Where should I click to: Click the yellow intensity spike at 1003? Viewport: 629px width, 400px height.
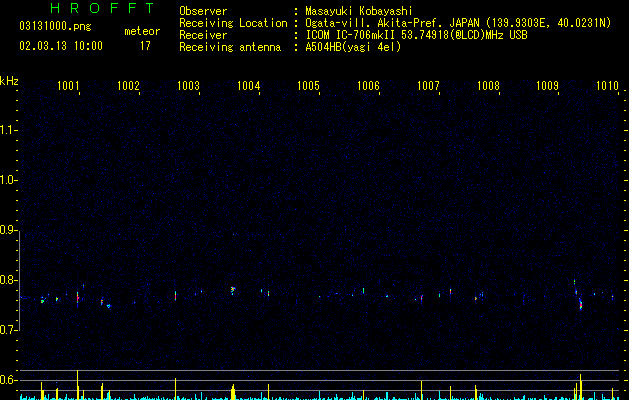point(175,388)
